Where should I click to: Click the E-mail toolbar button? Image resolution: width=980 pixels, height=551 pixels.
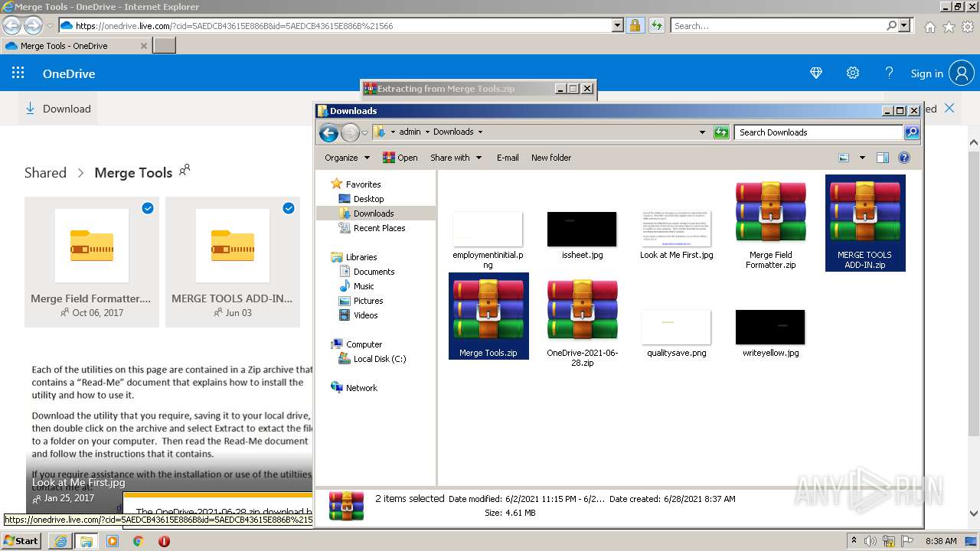[508, 158]
